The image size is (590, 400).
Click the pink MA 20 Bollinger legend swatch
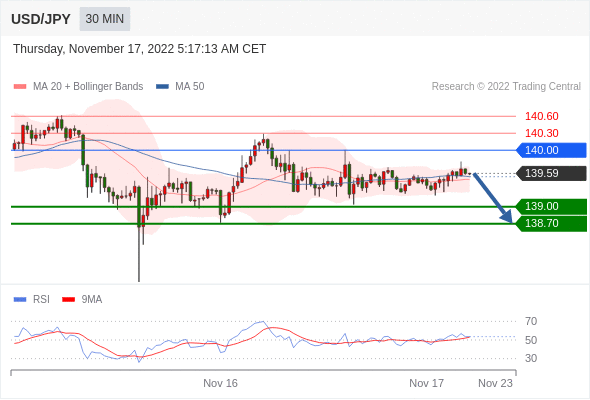tap(20, 87)
